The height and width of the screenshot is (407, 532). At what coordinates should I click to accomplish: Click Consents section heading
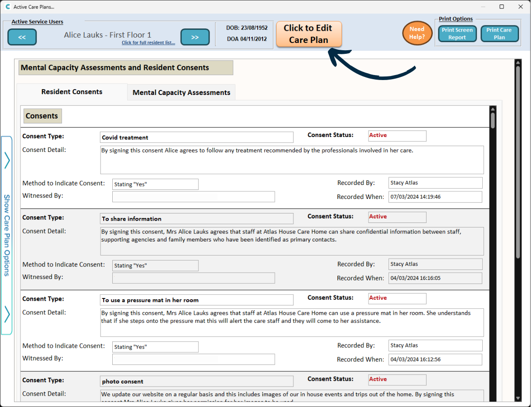point(42,116)
